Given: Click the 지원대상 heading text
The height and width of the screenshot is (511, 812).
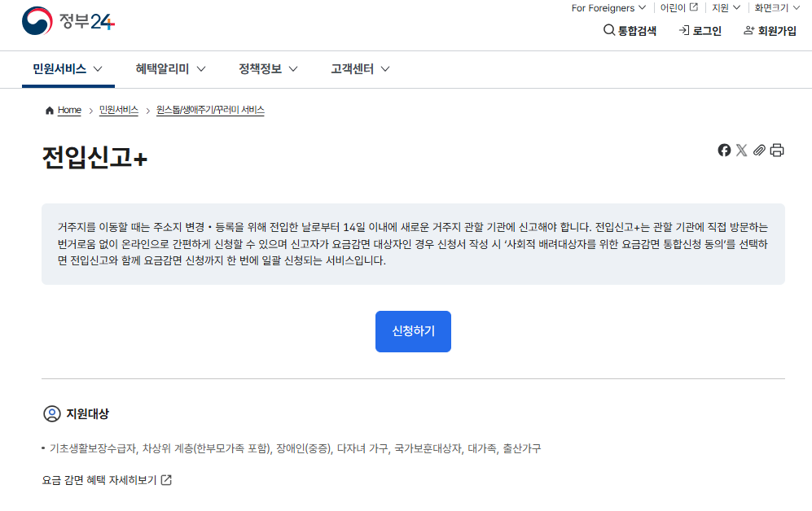Looking at the screenshot, I should [87, 414].
